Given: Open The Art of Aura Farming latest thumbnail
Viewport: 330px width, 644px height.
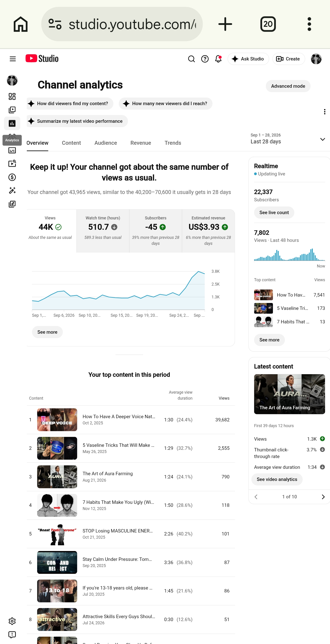Looking at the screenshot, I should click(x=289, y=394).
